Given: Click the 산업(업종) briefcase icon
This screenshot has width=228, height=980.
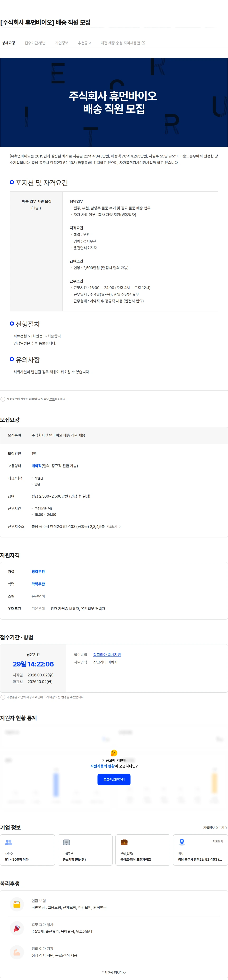Looking at the screenshot, I should (x=124, y=842).
